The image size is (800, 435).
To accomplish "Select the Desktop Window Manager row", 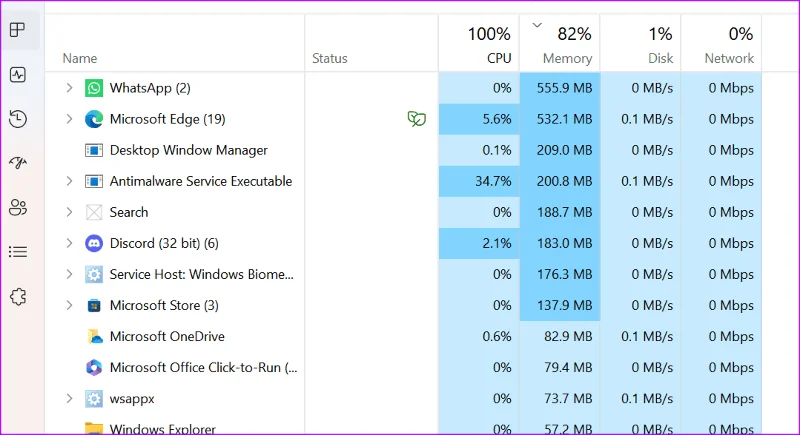I will (x=403, y=150).
